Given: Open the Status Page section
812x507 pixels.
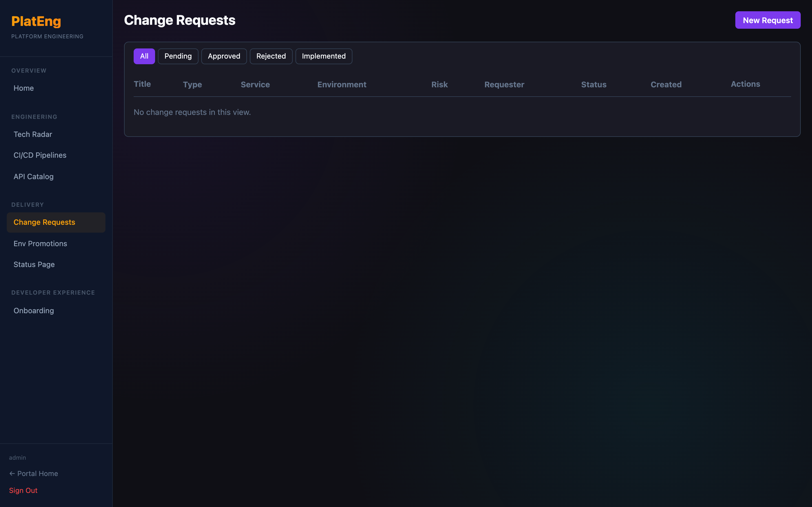Looking at the screenshot, I should click(x=34, y=264).
